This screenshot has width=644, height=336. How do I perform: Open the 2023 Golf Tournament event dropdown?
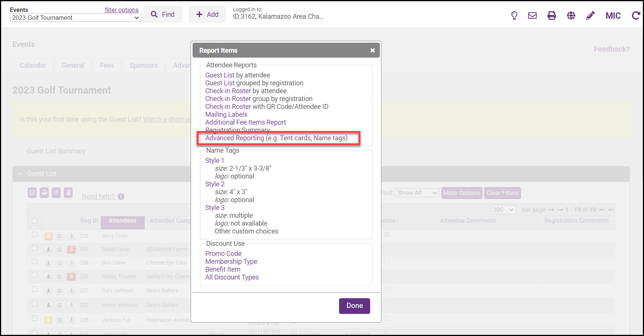[75, 18]
